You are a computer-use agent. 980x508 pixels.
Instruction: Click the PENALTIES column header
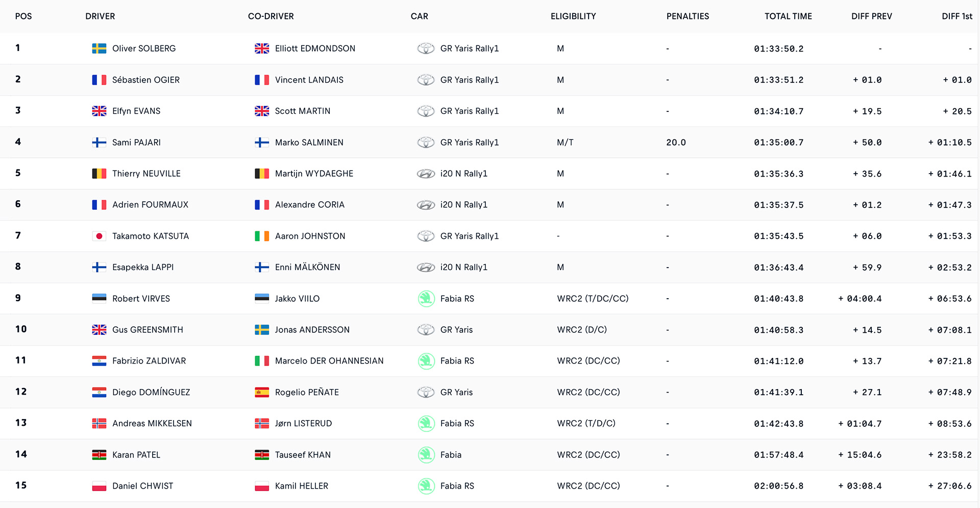point(688,16)
